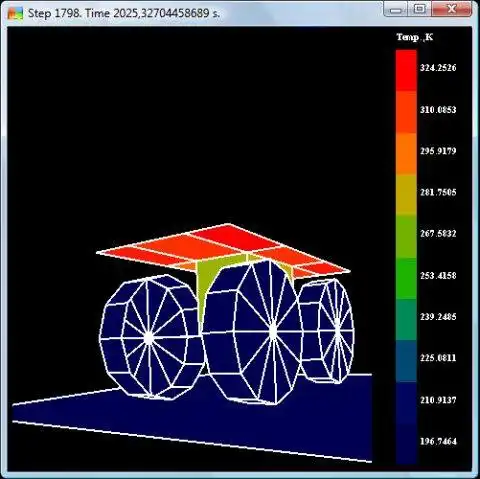Click the hub of the left wheel

149,338
